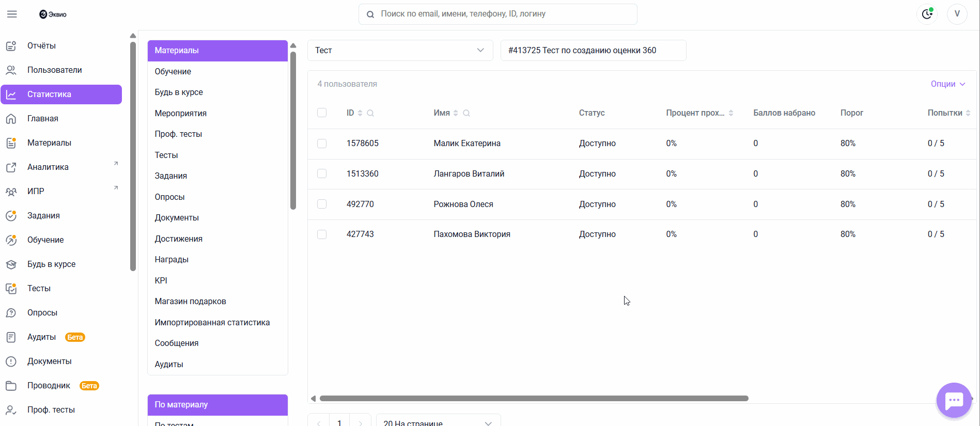980x426 pixels.
Task: Open the hamburger menu icon
Action: [x=12, y=14]
